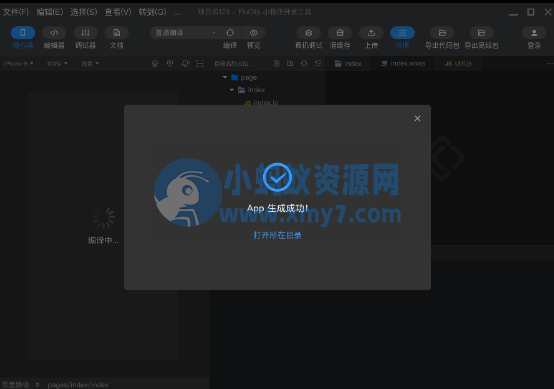Click the page path selector arrows

point(37,384)
